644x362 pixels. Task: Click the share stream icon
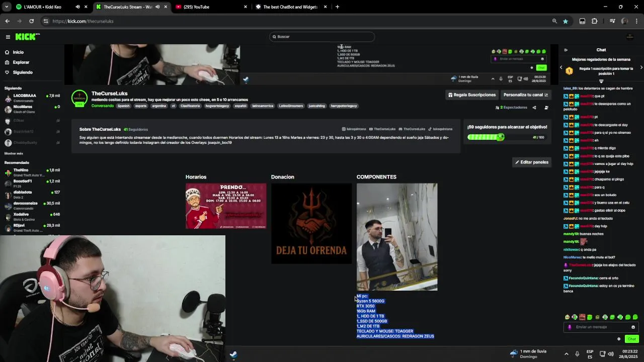click(x=534, y=108)
